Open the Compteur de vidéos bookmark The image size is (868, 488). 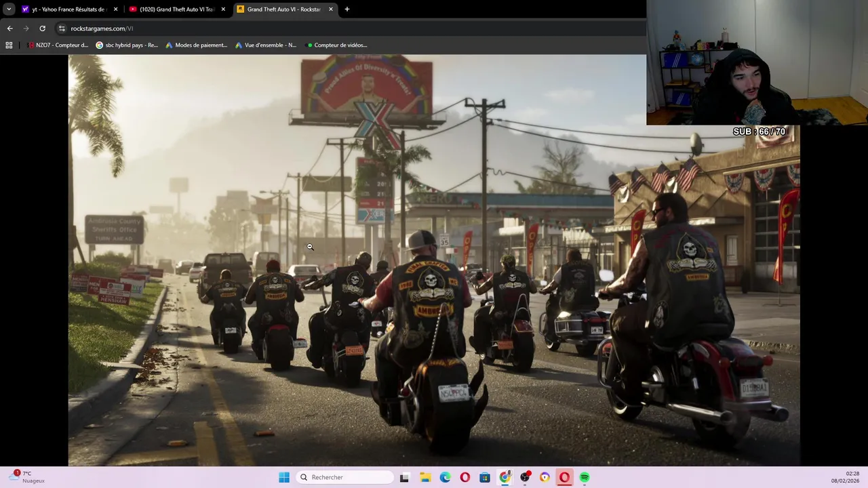point(336,45)
